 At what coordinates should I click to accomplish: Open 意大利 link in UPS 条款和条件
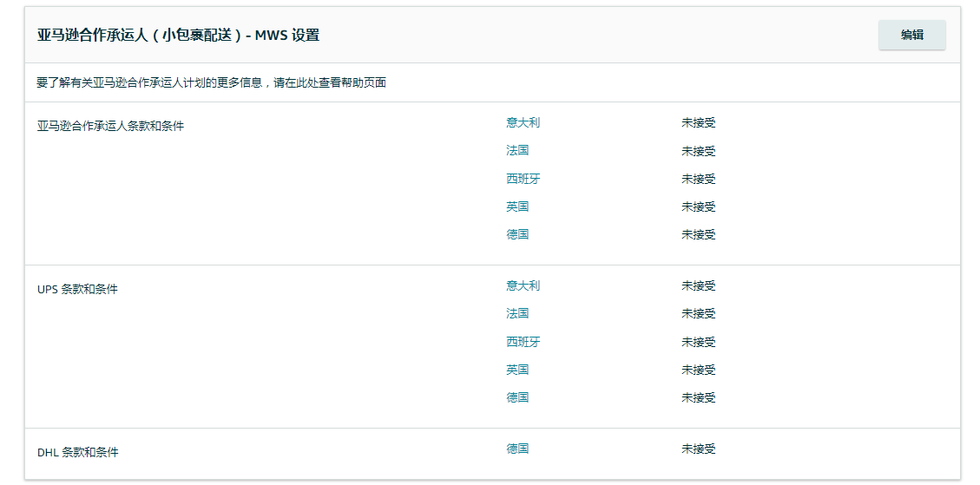point(523,285)
